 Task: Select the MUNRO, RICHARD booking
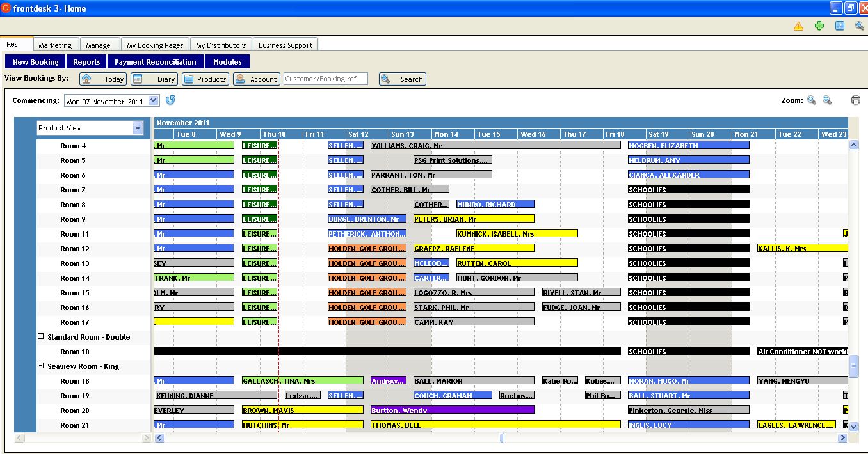pyautogui.click(x=495, y=204)
